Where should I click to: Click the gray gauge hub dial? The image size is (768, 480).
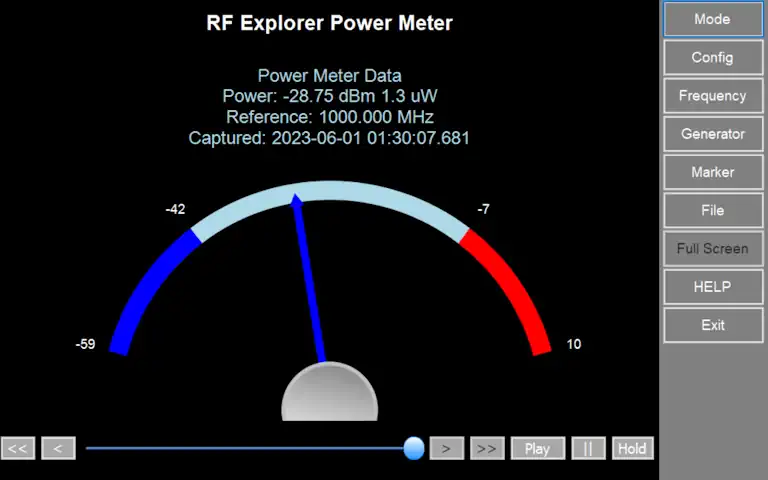(x=330, y=395)
